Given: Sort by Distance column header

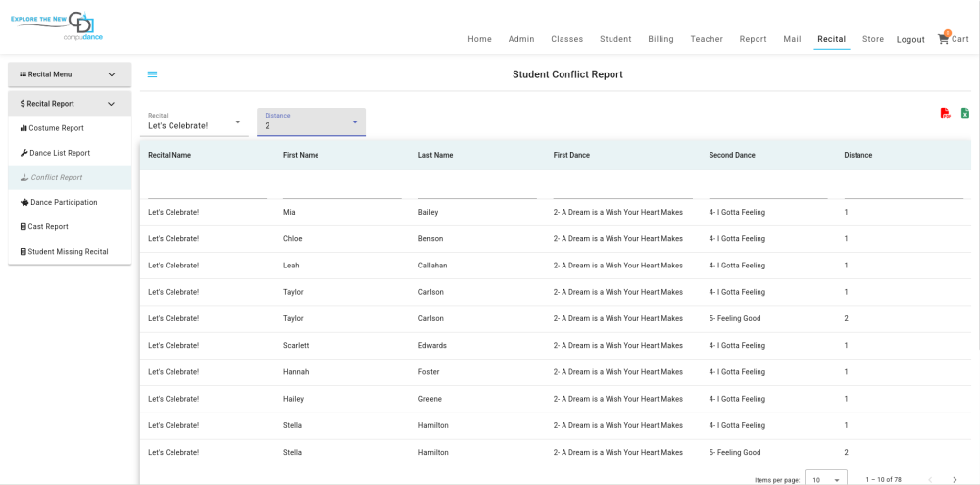Looking at the screenshot, I should click(858, 155).
